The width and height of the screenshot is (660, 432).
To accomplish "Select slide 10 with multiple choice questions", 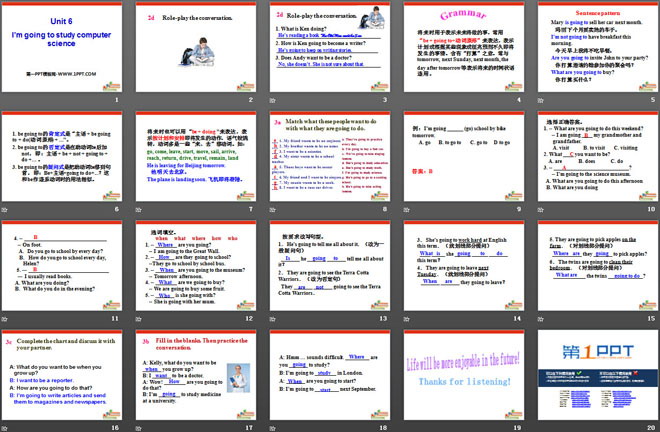I will point(598,156).
